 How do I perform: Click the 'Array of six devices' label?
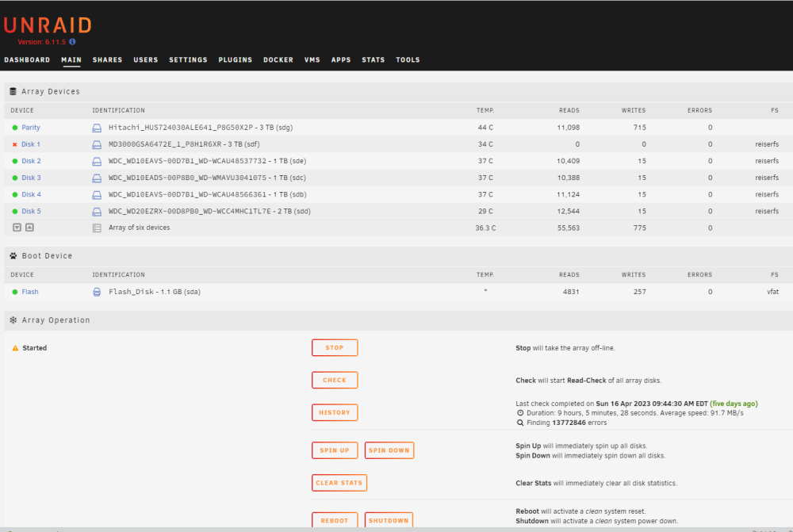[x=139, y=228]
